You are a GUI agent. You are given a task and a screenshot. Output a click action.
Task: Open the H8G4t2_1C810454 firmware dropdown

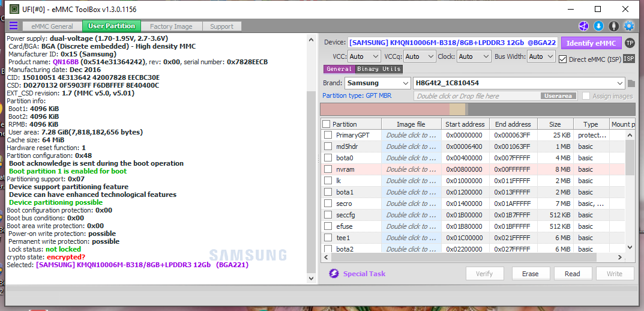tap(519, 83)
